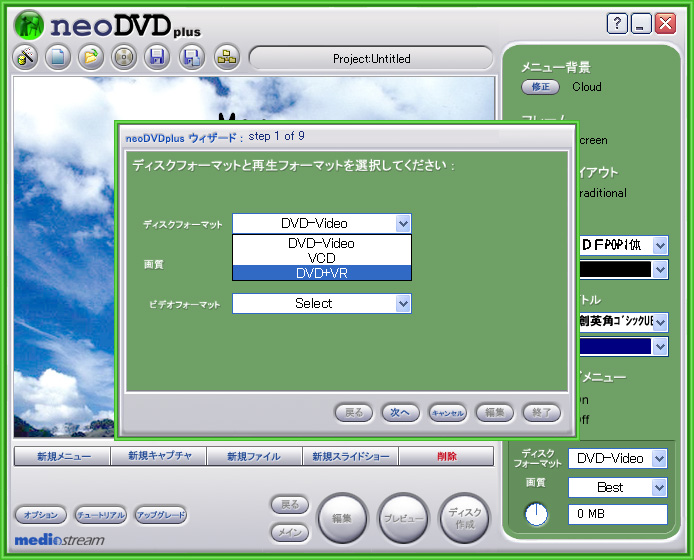The height and width of the screenshot is (560, 694).
Task: Click the mediostream logo link
Action: (60, 540)
